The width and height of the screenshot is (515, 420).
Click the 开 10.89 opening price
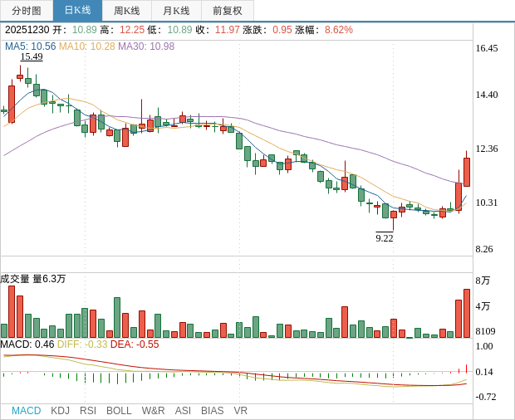click(x=75, y=30)
